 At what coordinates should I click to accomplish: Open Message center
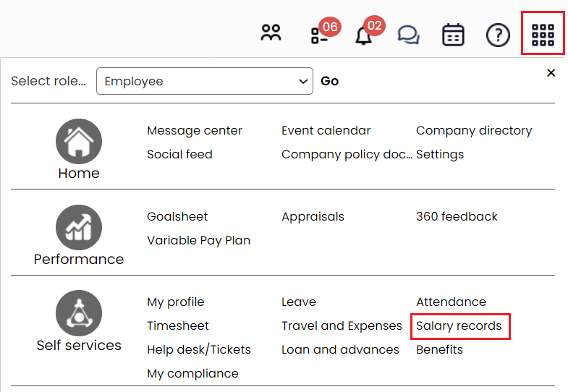point(195,131)
